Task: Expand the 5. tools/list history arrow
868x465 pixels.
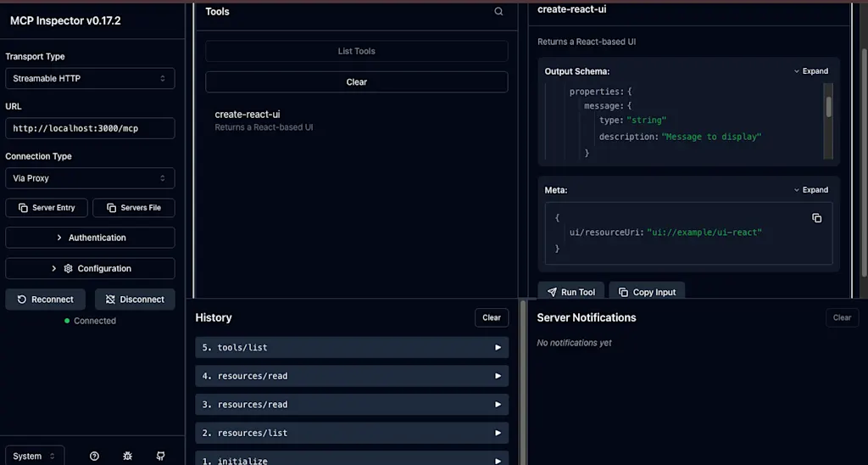Action: [498, 348]
